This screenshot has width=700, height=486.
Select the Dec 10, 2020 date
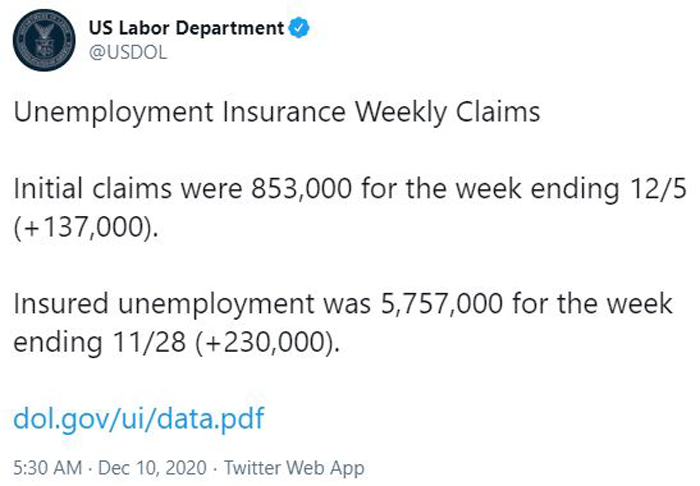[x=152, y=468]
